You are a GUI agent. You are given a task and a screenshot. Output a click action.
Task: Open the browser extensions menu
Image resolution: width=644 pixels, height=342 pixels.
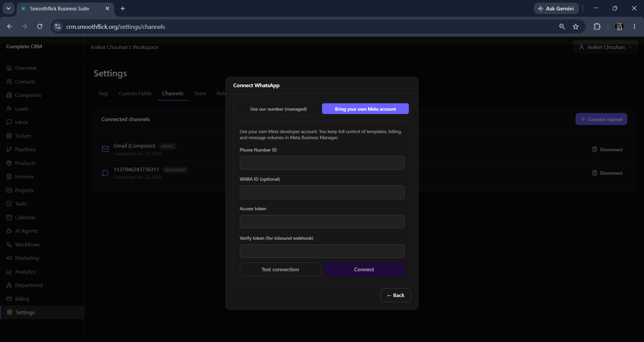[597, 26]
